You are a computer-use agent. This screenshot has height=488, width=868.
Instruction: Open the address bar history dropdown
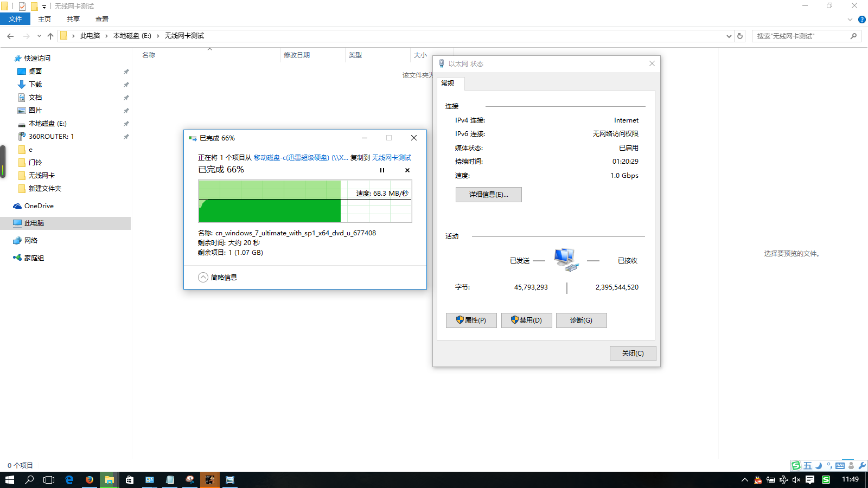click(x=729, y=36)
